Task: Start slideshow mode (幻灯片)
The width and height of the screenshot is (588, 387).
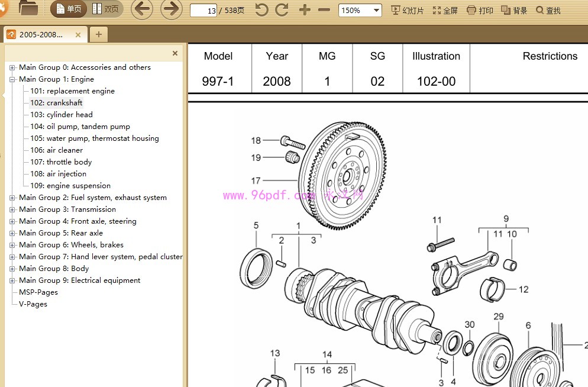Action: 407,11
